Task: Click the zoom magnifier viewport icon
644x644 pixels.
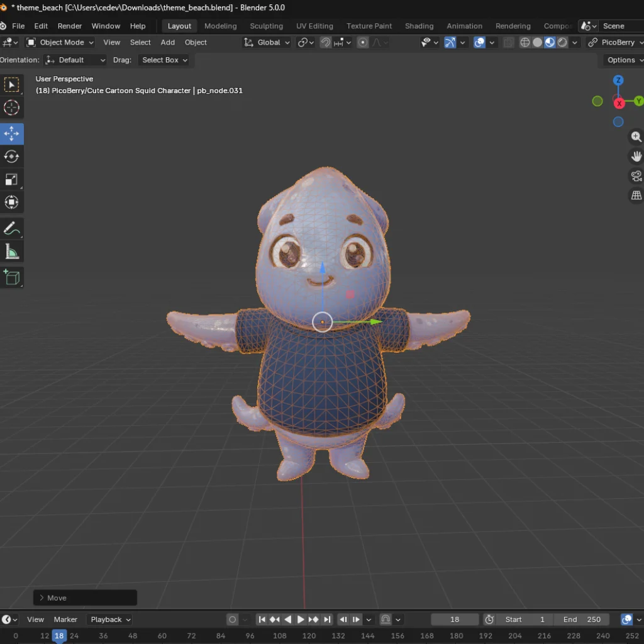Action: click(x=636, y=136)
